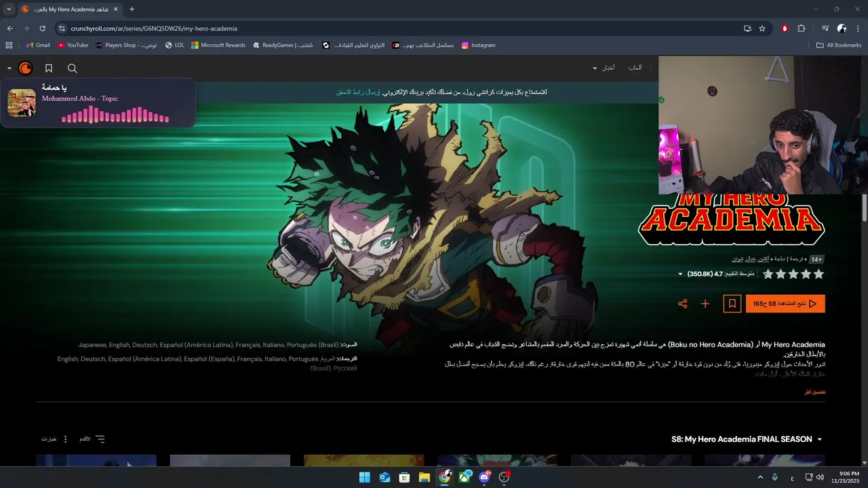The height and width of the screenshot is (488, 868).
Task: Click the continue watching S8 E165 button
Action: [785, 304]
